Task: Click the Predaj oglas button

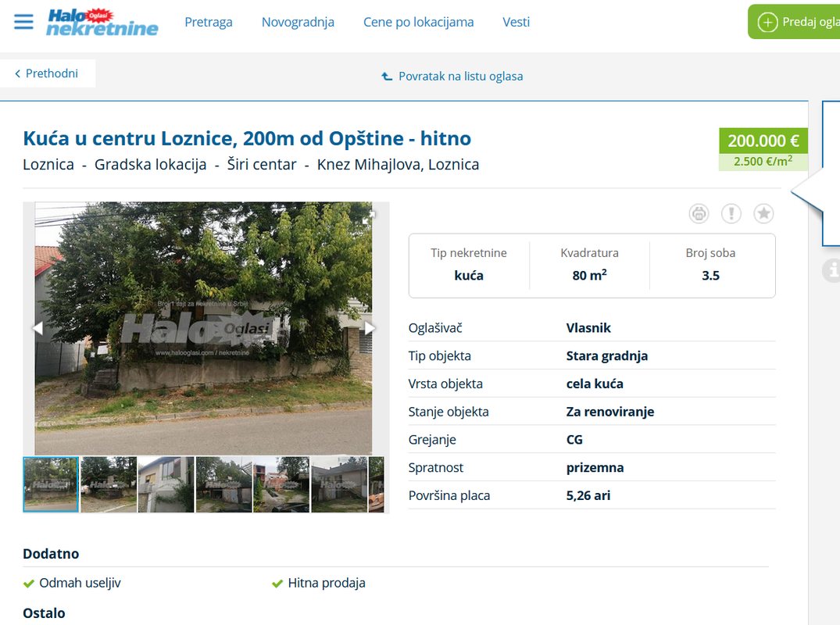Action: click(x=794, y=22)
